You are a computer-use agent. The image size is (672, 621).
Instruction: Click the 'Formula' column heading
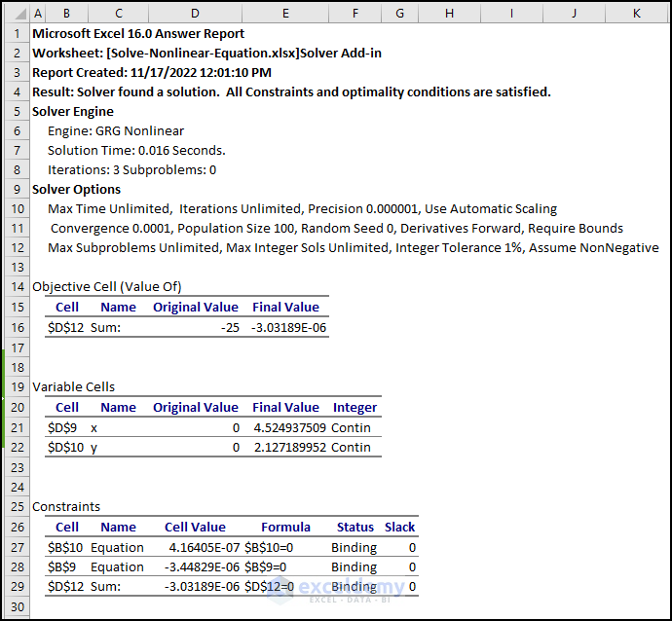coord(285,528)
